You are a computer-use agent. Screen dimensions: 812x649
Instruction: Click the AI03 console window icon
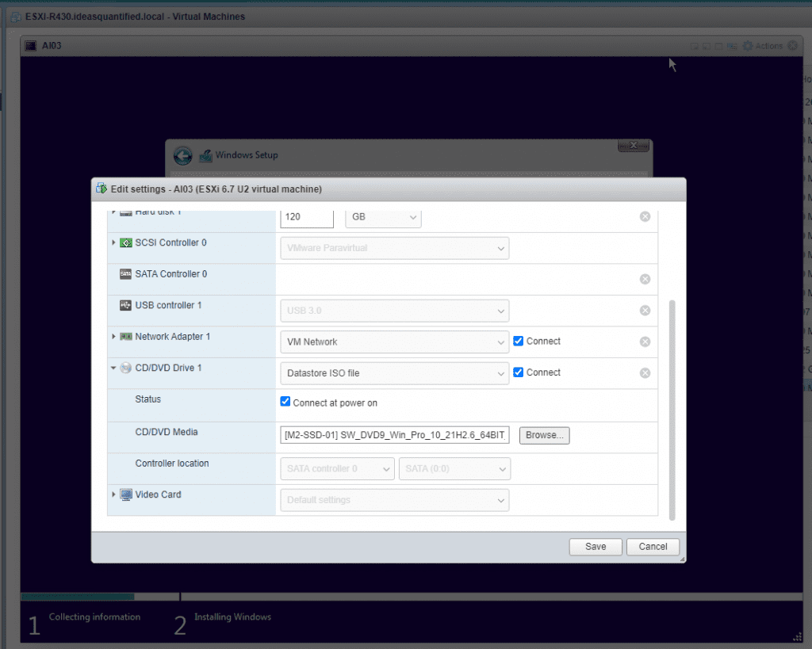pyautogui.click(x=31, y=45)
